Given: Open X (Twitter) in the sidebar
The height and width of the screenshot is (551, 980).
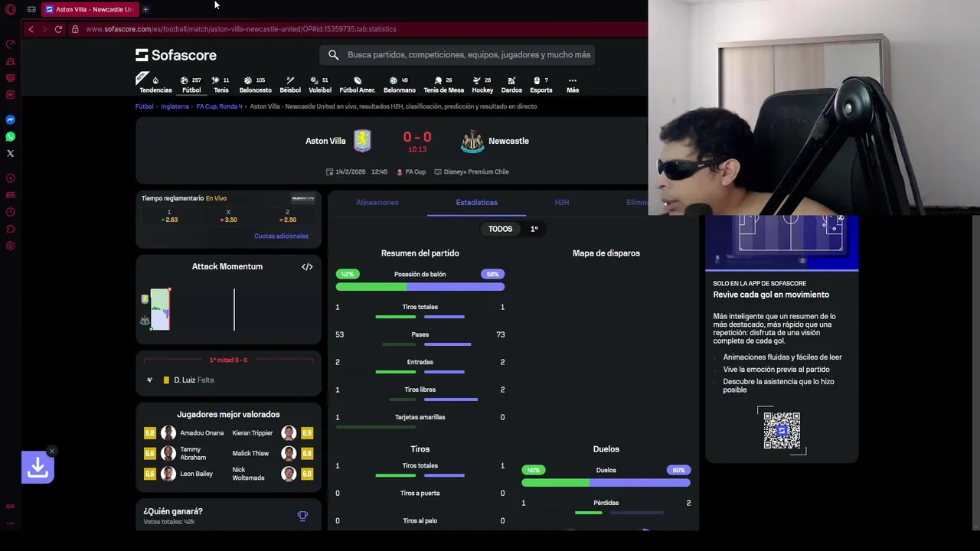Looking at the screenshot, I should point(10,154).
